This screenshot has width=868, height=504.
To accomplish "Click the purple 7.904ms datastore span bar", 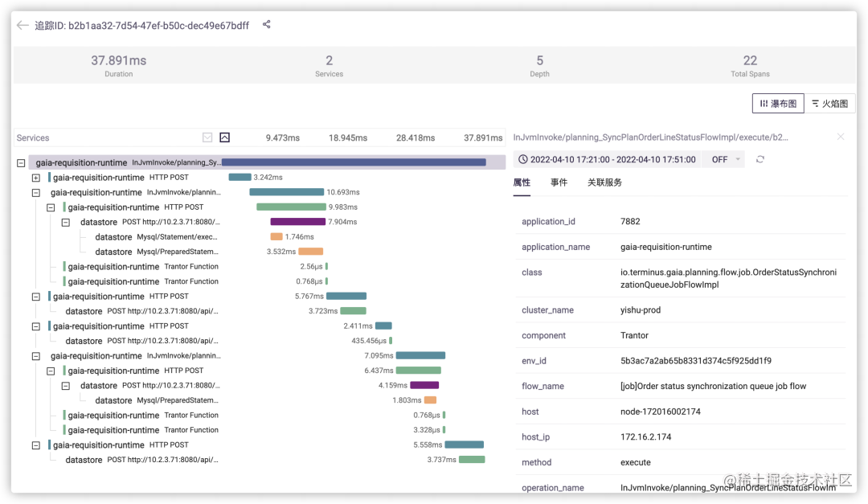I will tap(297, 222).
